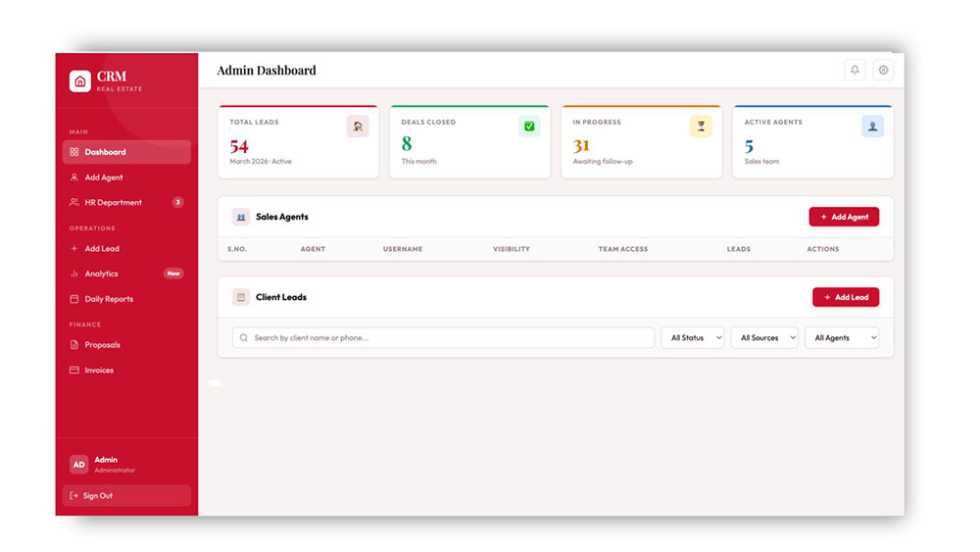Click the USERNAME column header
Image resolution: width=980 pixels, height=552 pixels.
tap(403, 249)
